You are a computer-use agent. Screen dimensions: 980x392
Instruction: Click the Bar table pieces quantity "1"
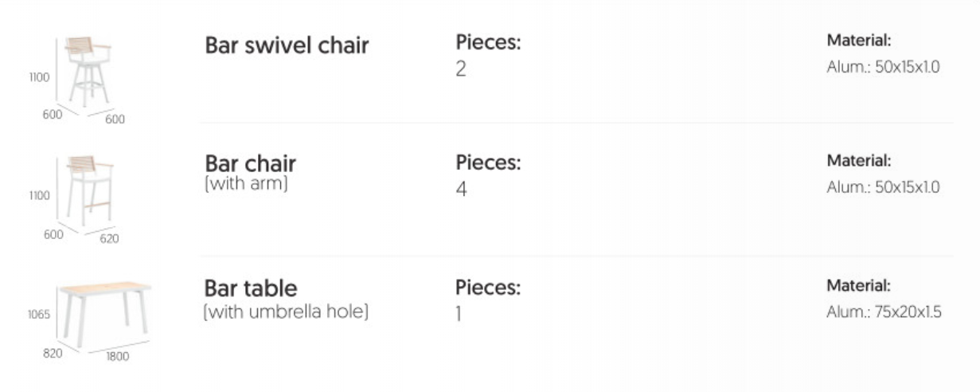[x=459, y=315]
